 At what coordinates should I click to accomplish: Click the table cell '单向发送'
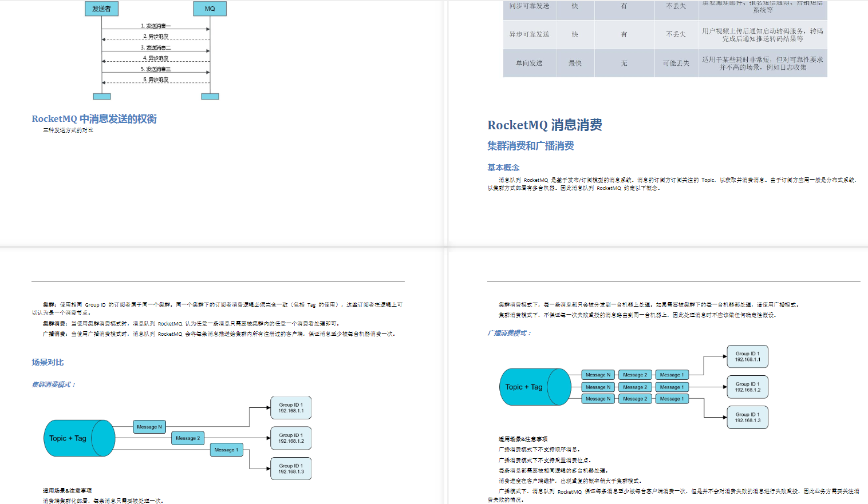point(530,63)
